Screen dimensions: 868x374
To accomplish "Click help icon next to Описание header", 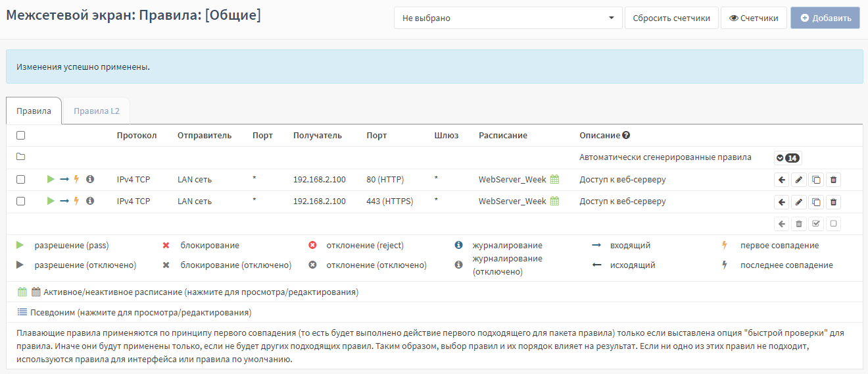I will (x=626, y=136).
